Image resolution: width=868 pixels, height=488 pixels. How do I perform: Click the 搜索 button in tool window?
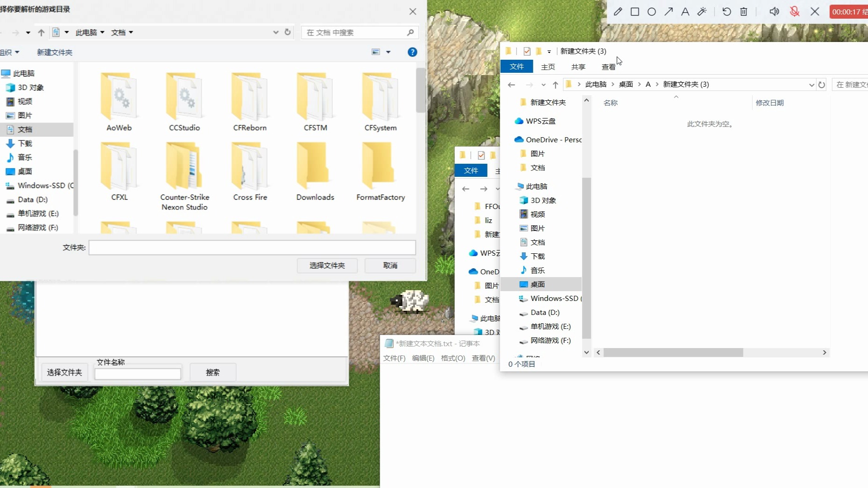(x=213, y=372)
